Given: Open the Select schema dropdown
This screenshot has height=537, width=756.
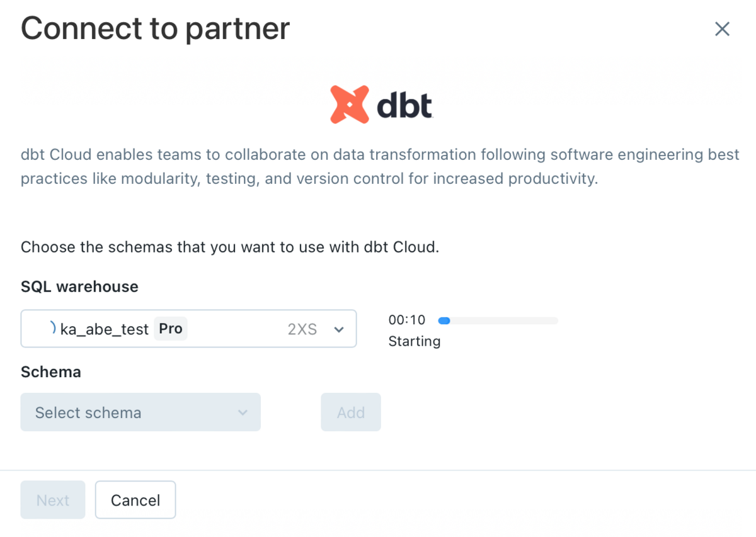Looking at the screenshot, I should tap(140, 412).
